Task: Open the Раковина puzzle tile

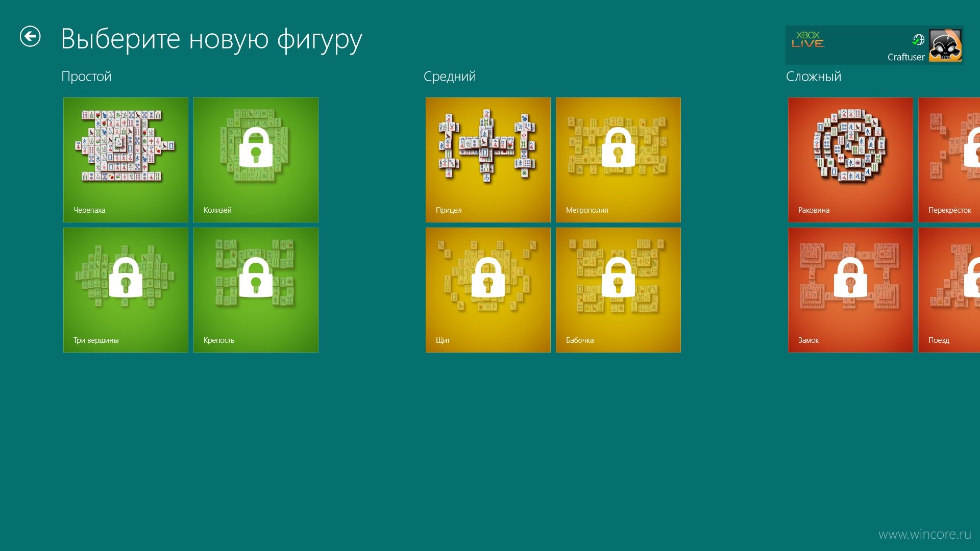Action: point(850,160)
